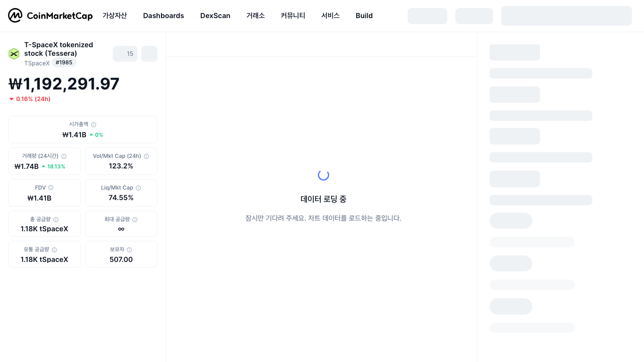This screenshot has width=644, height=362.
Task: Open the 서비스 menu
Action: (331, 16)
